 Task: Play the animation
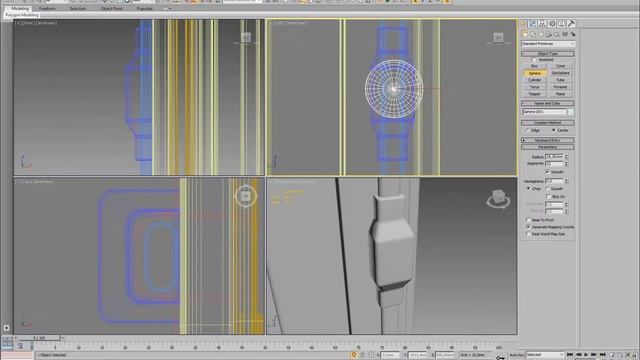(586, 355)
